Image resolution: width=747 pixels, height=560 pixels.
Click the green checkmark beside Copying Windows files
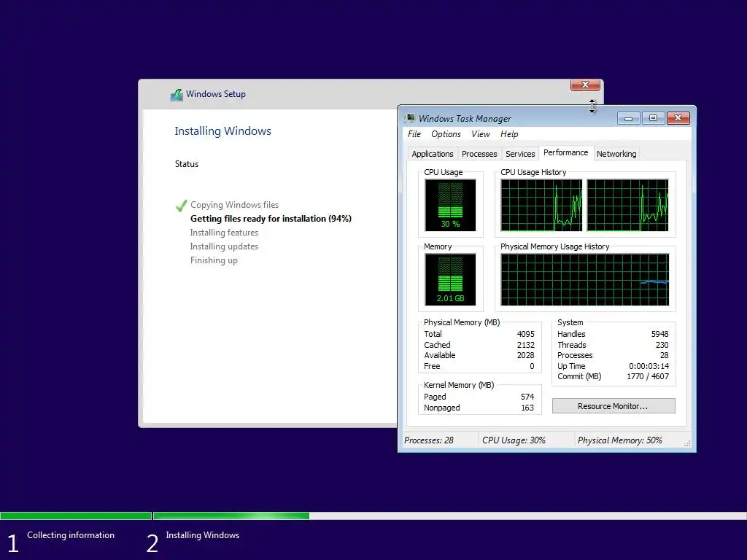coord(181,205)
